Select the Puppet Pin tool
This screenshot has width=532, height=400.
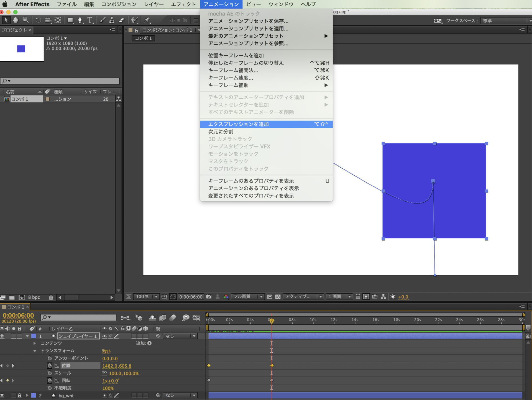pyautogui.click(x=147, y=20)
